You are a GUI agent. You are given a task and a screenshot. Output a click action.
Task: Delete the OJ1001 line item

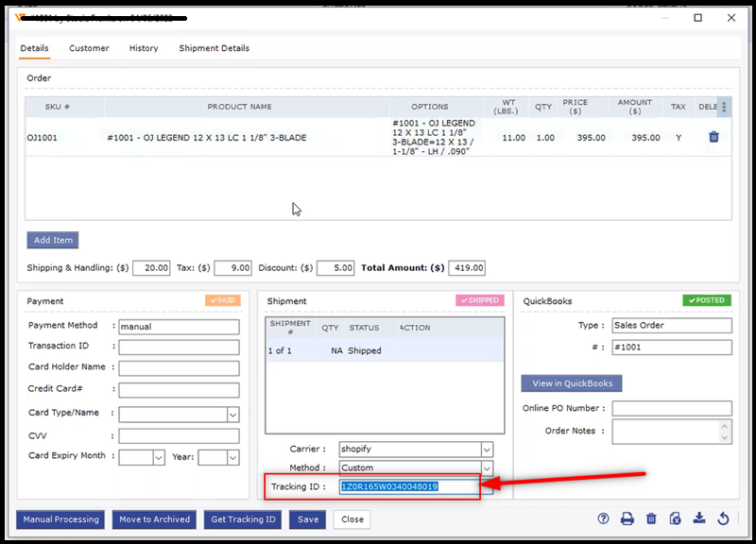pyautogui.click(x=713, y=137)
